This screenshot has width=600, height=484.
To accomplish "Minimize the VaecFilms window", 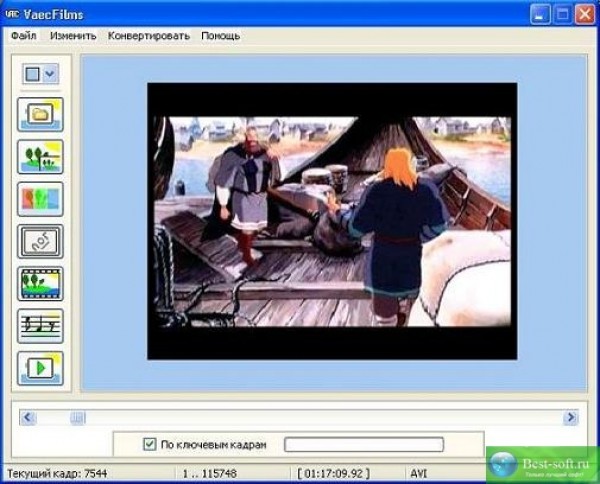I will (540, 15).
